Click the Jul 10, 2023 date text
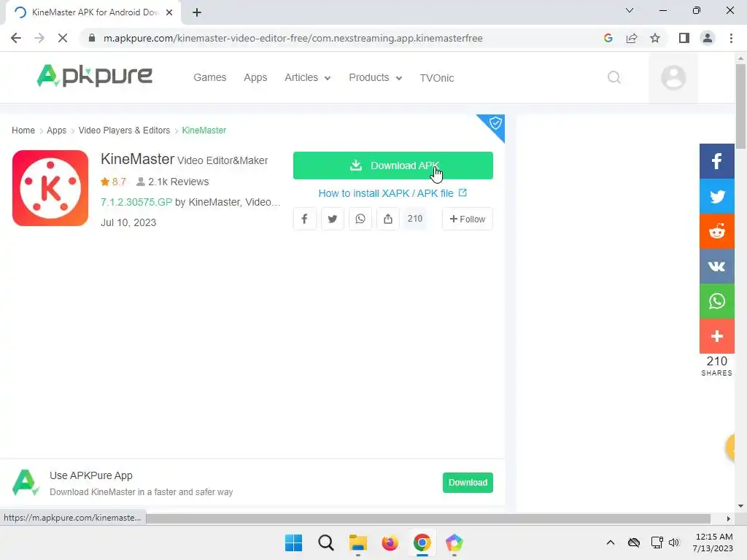Image resolution: width=747 pixels, height=560 pixels. click(x=128, y=222)
